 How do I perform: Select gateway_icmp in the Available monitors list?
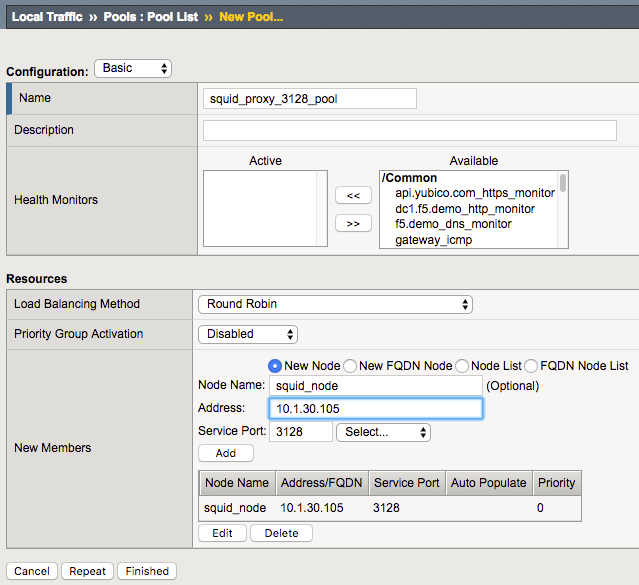coord(432,240)
